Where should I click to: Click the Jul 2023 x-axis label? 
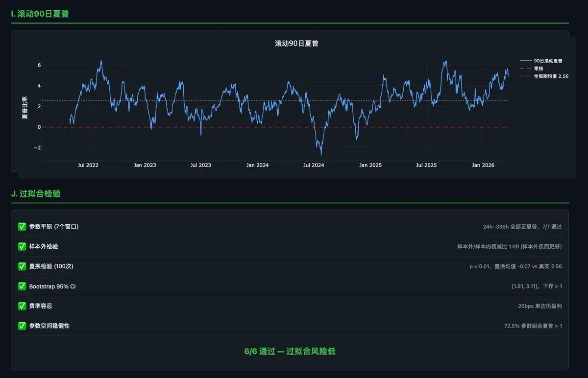[201, 165]
